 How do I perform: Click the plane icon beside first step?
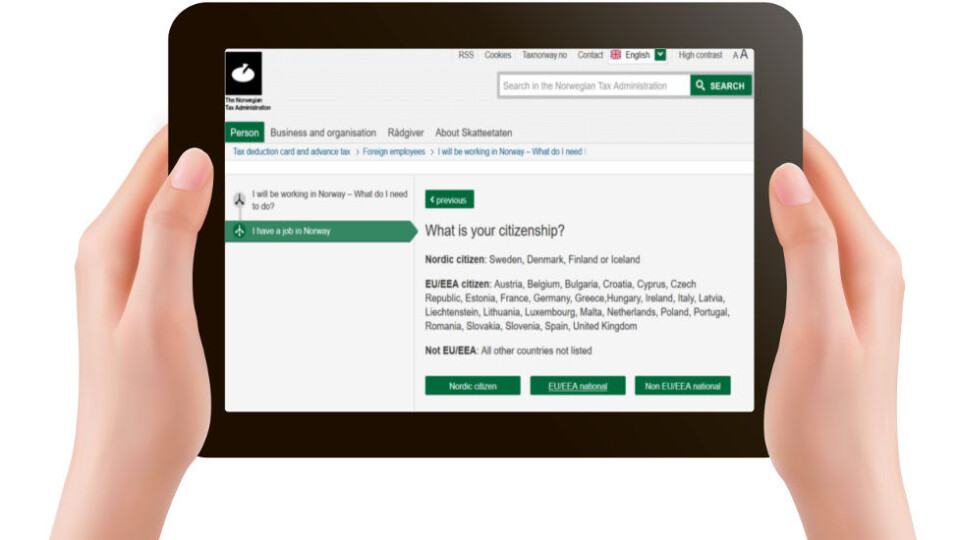[x=239, y=199]
